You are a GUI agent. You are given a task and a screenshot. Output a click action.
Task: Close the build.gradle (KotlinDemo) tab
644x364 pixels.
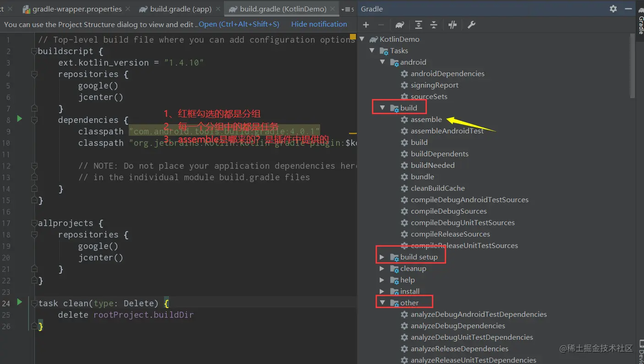tap(333, 9)
